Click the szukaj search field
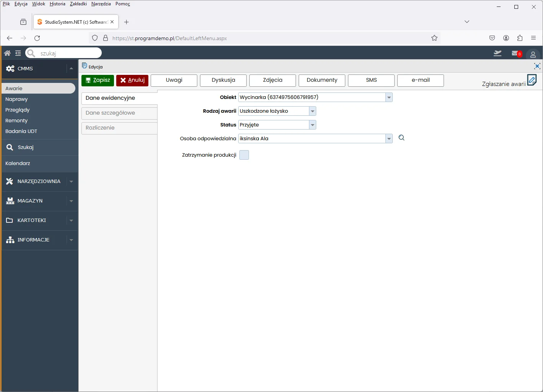 (x=68, y=53)
